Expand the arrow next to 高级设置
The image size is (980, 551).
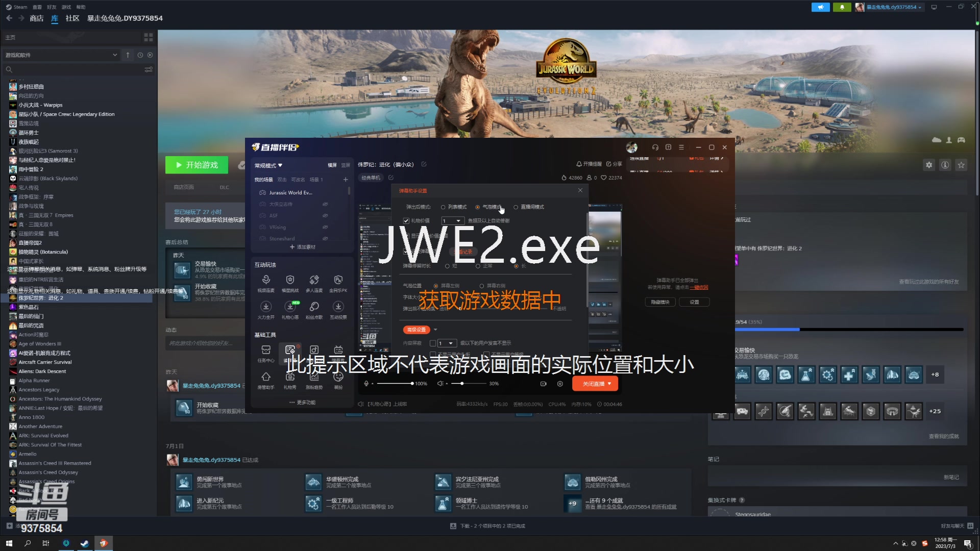point(435,330)
